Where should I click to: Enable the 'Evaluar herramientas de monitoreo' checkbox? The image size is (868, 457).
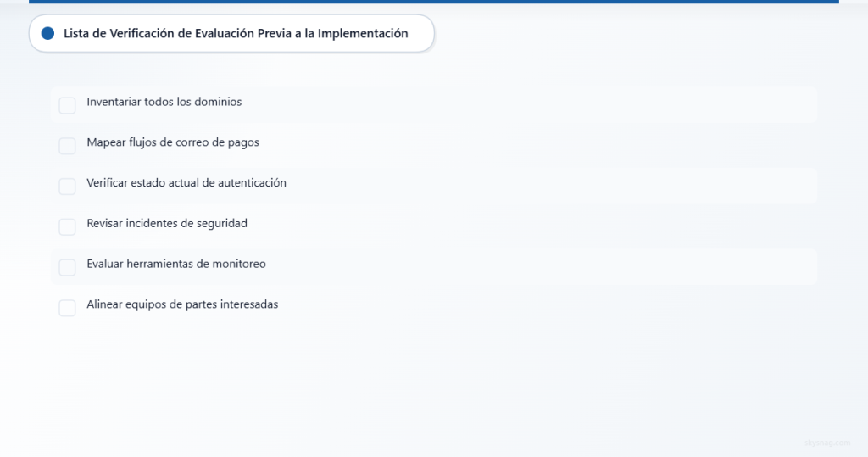coord(67,267)
